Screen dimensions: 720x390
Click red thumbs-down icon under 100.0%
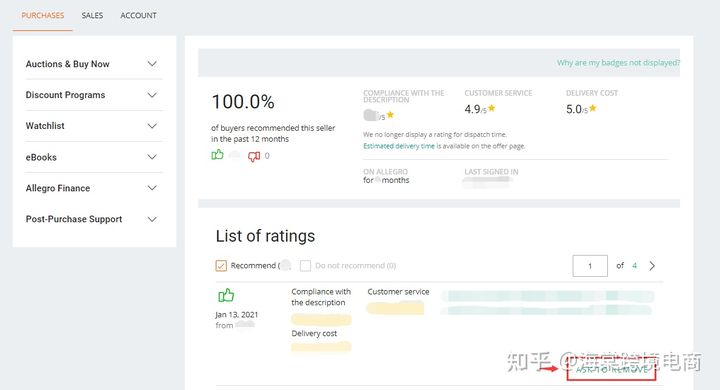click(x=254, y=157)
